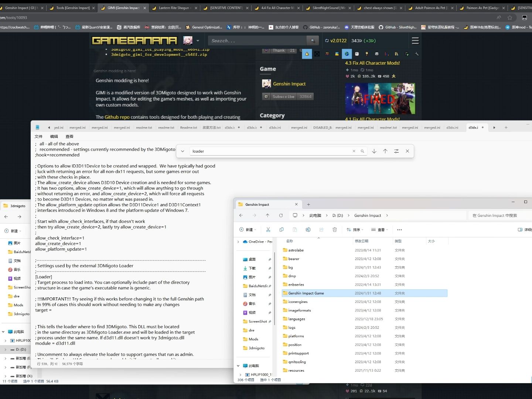Viewport: 532px width, 399px height.
Task: Click the GameBanana search input field
Action: tap(258, 41)
